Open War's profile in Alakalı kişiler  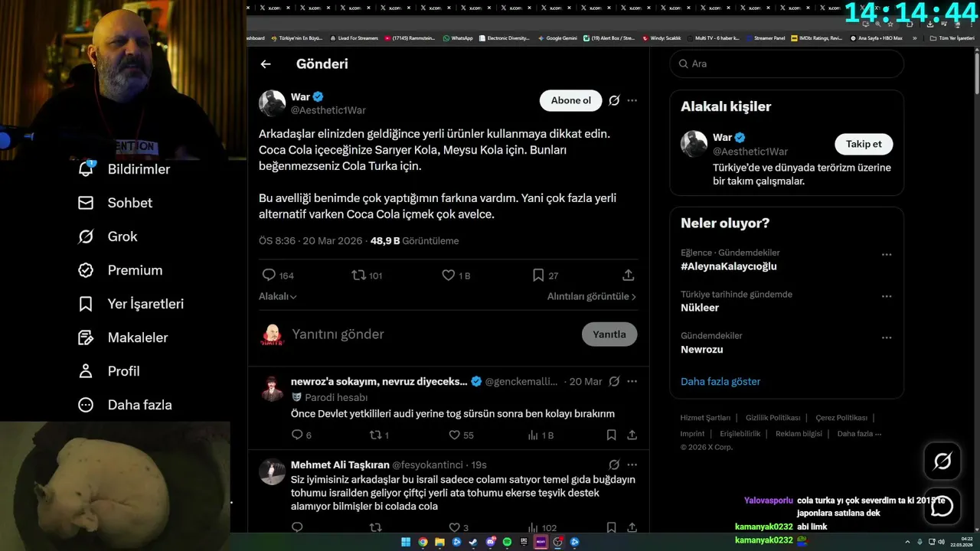694,144
